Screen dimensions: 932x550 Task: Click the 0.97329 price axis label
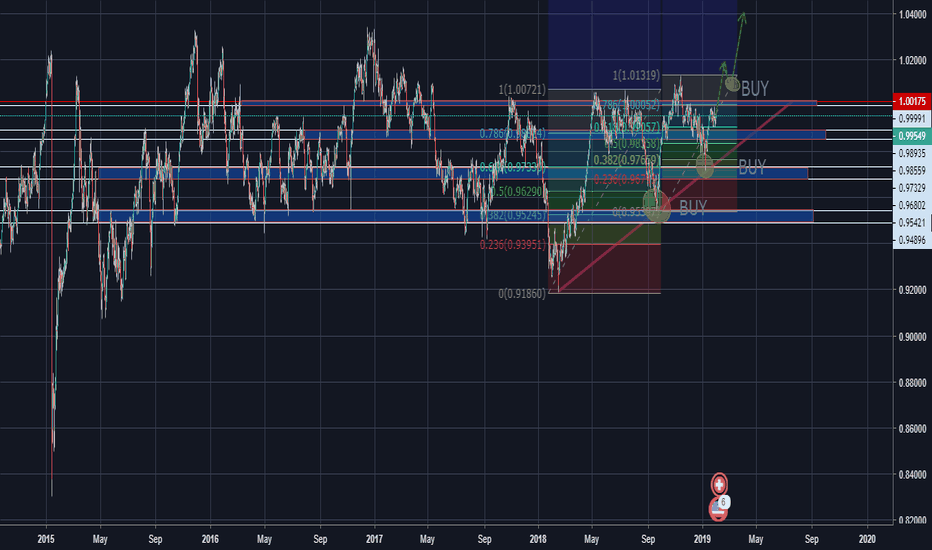click(x=912, y=188)
